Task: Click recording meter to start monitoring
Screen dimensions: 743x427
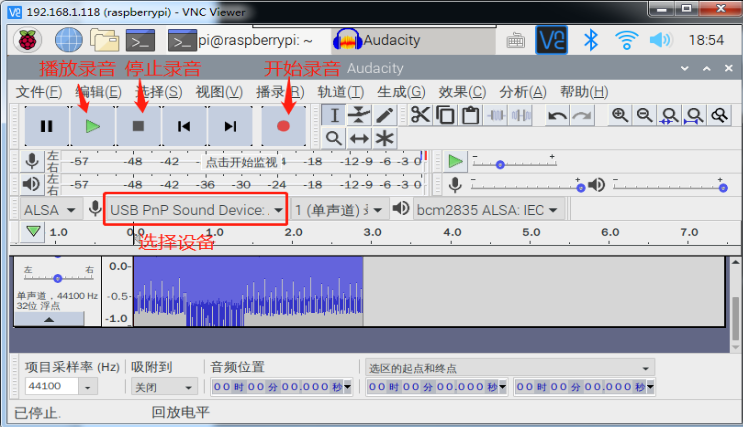Action: [242, 162]
